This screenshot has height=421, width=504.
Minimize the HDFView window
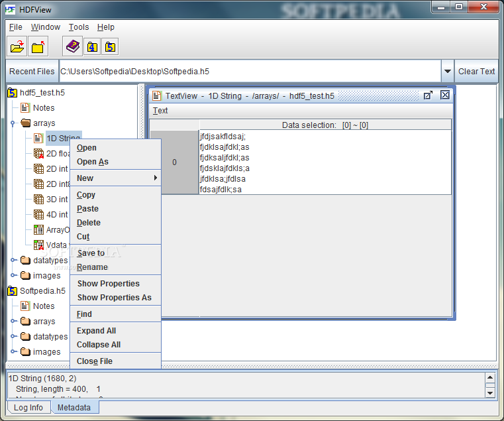(441, 7)
